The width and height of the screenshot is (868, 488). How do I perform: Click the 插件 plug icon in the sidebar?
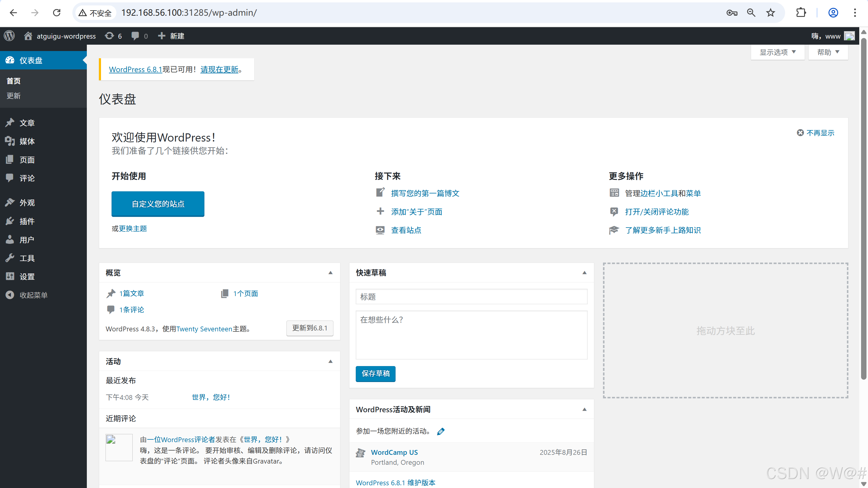pyautogui.click(x=10, y=221)
